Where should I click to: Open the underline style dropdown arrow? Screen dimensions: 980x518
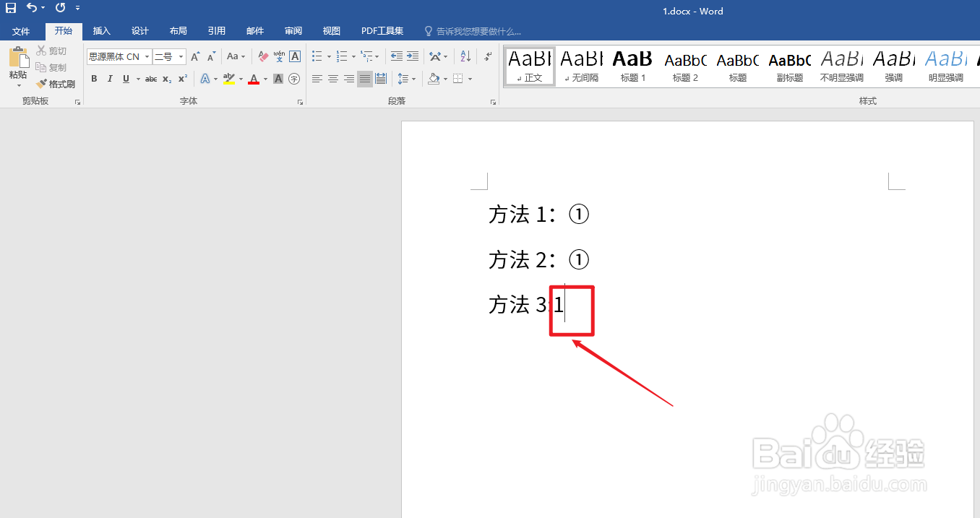pyautogui.click(x=137, y=79)
